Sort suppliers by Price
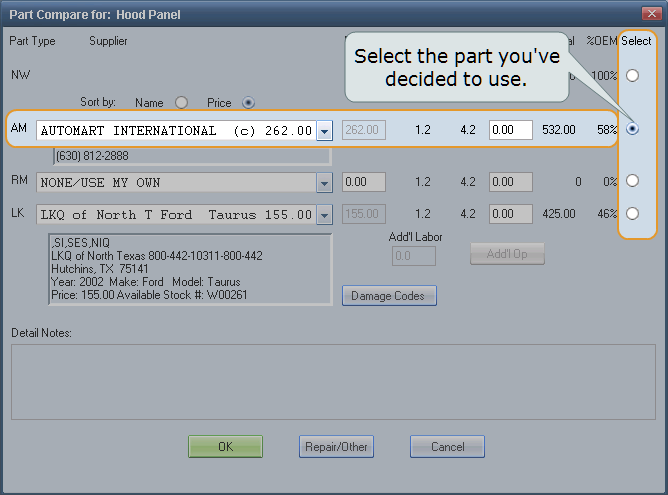668x495 pixels. (248, 102)
